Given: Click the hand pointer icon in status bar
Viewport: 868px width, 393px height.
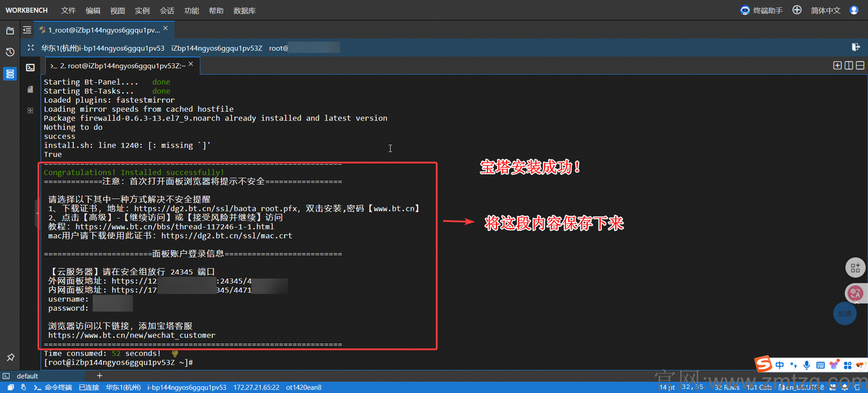Looking at the screenshot, I should pyautogui.click(x=22, y=388).
